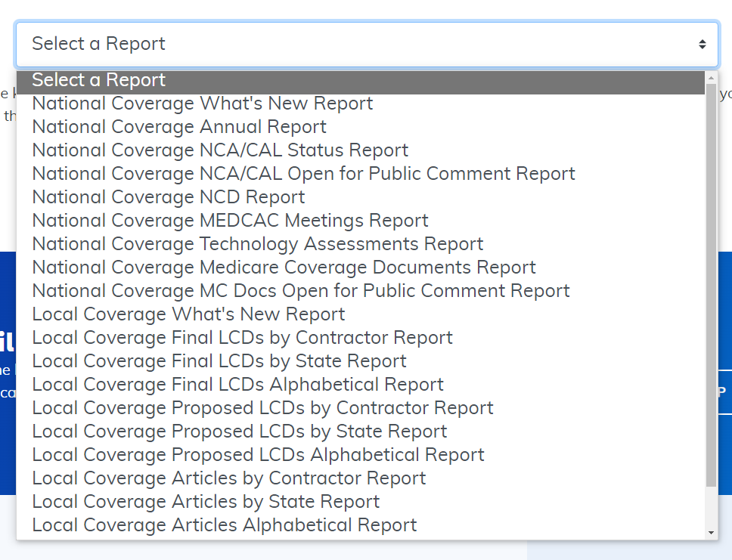This screenshot has height=560, width=732.
Task: Pick Proposed LCDs by State Report
Action: (x=240, y=432)
